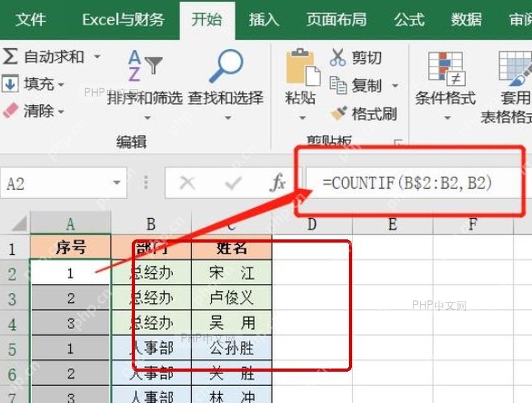
Task: Click the 粘贴 clipboard icon
Action: click(x=303, y=67)
